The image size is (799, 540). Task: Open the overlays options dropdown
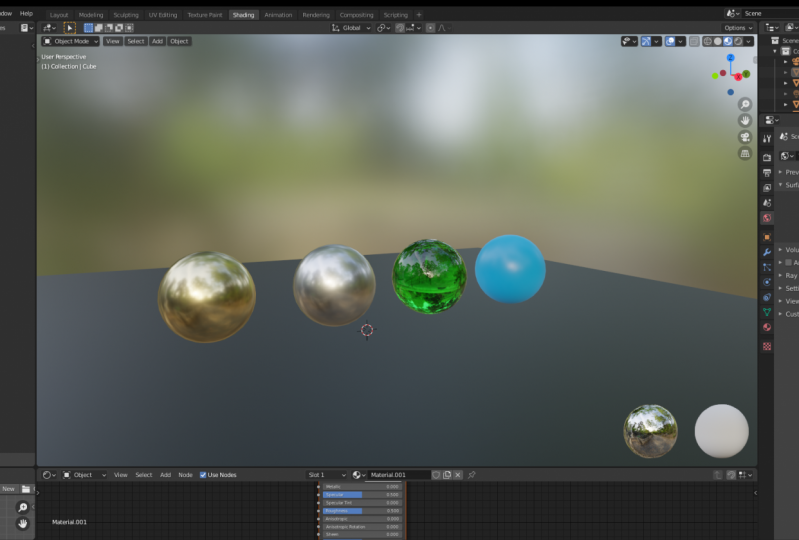click(681, 41)
